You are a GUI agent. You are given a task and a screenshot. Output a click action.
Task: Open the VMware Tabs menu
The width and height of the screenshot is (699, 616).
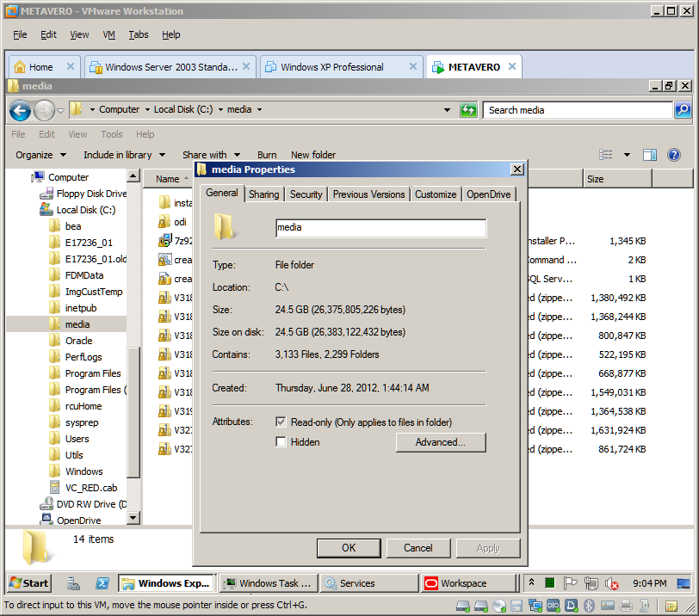click(x=139, y=34)
